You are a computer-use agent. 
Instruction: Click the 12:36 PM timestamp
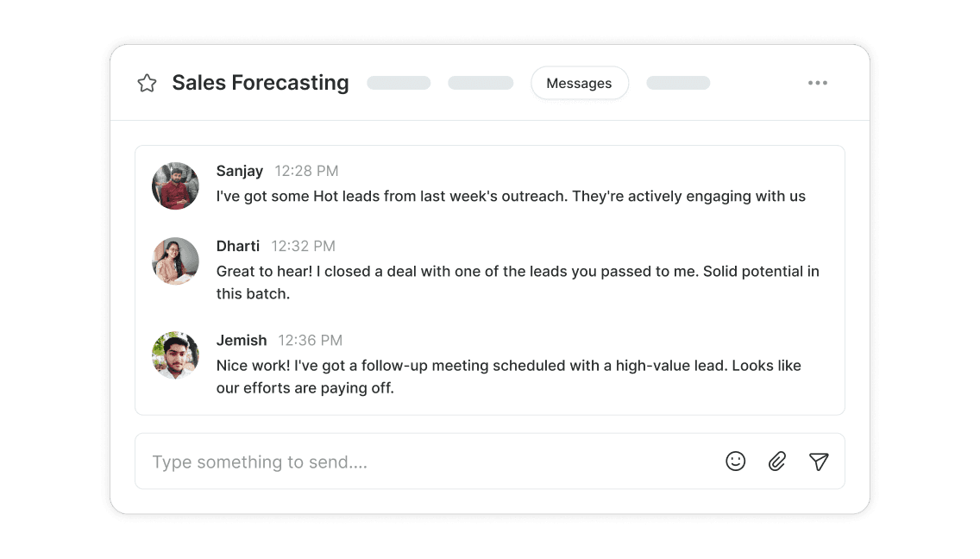[x=310, y=340]
